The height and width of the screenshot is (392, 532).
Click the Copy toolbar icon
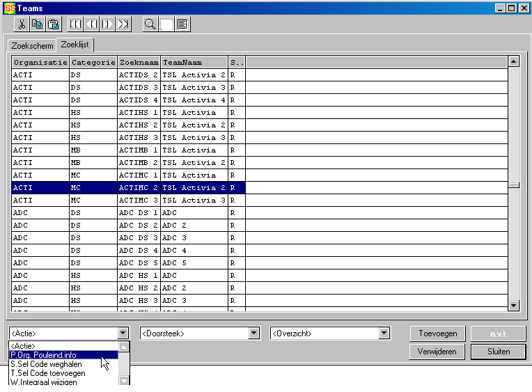tap(38, 24)
